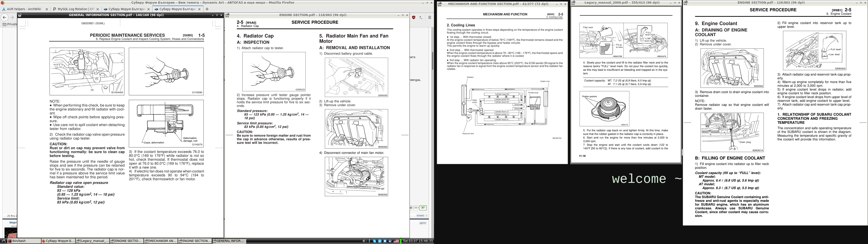The width and height of the screenshot is (868, 244).
Task: Click the terminal-style extension icon in Firefox toolbar
Action: (421, 18)
